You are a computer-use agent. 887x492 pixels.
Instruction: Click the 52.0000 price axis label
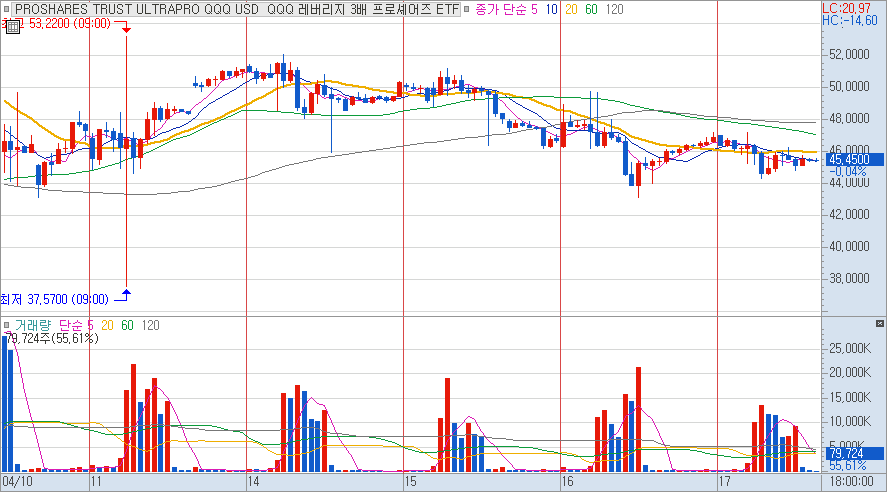pos(849,54)
